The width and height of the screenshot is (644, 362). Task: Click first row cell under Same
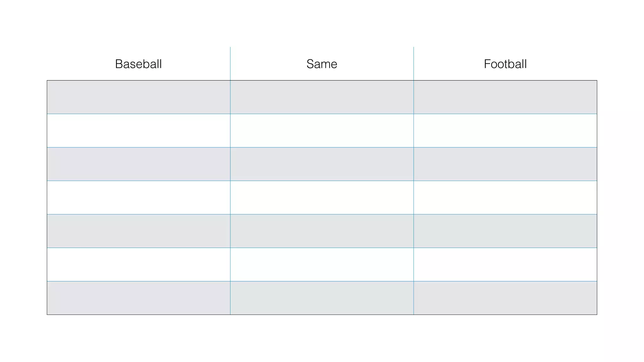[322, 97]
